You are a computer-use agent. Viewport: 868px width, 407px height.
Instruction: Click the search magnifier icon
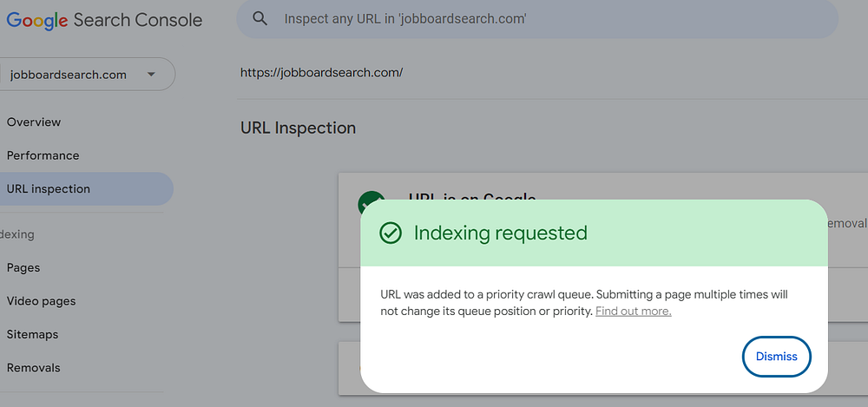259,18
